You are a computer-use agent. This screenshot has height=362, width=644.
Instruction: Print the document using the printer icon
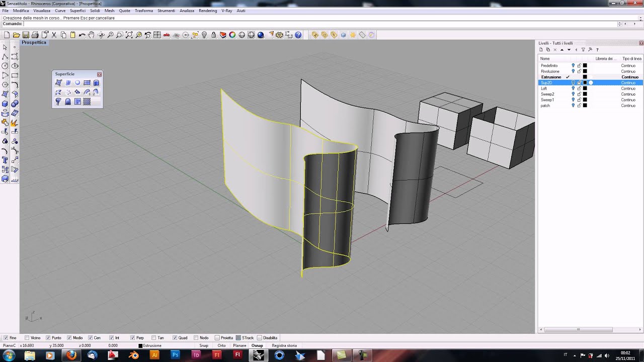coord(35,35)
